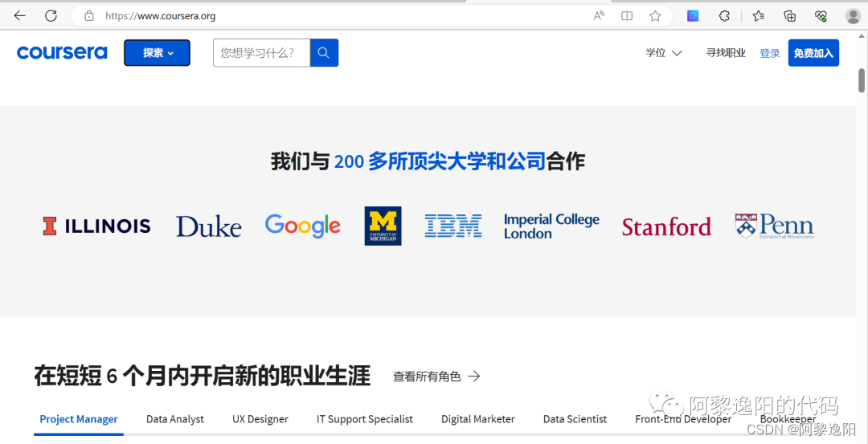Click the 您想学习什么 search field
Viewport: 868px width, 444px height.
click(x=261, y=53)
